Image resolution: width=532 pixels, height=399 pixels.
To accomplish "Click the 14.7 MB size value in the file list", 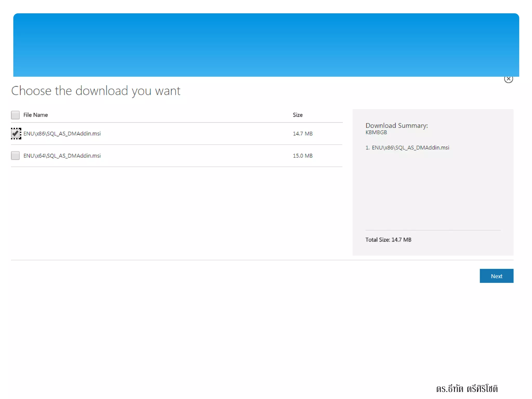I will [303, 134].
